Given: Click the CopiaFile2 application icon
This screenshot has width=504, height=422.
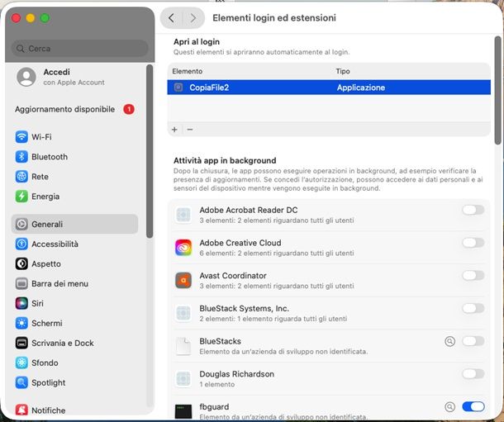Looking at the screenshot, I should coord(178,88).
